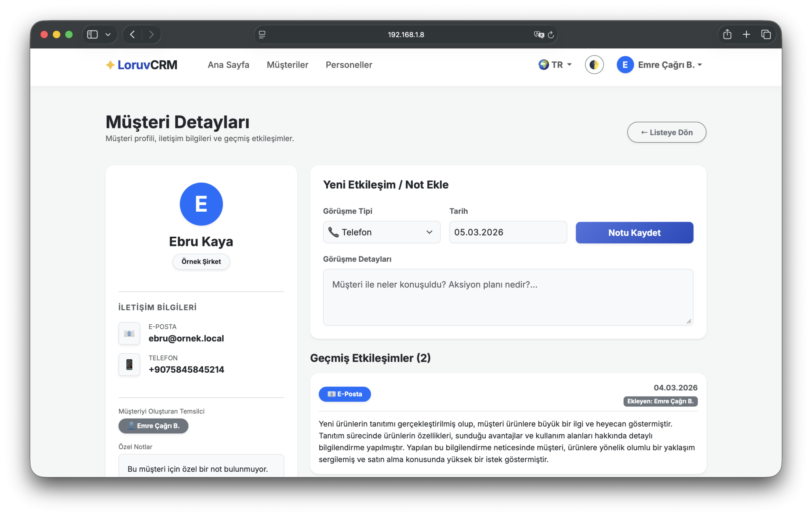Screen dimensions: 812x517
Task: Click the Listeye Dön button
Action: (x=666, y=132)
